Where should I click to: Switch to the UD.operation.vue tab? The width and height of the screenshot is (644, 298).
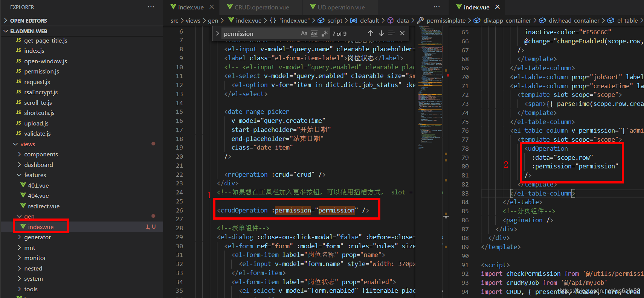click(x=341, y=7)
